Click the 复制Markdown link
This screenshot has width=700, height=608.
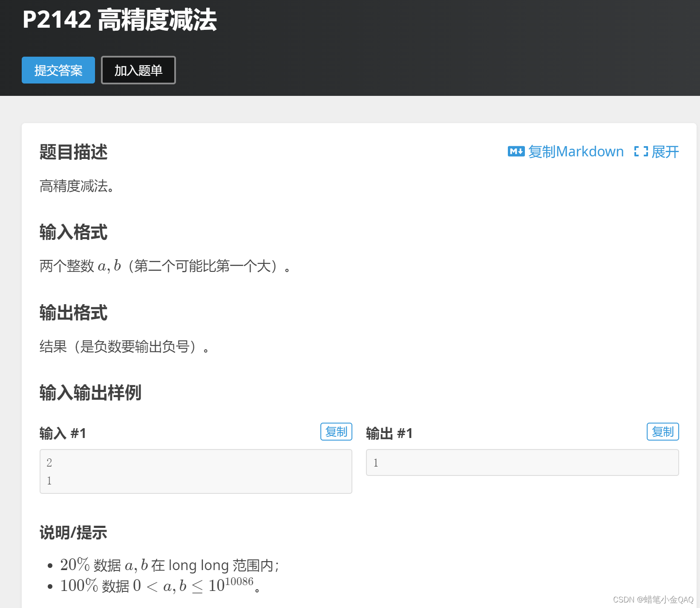pos(576,152)
